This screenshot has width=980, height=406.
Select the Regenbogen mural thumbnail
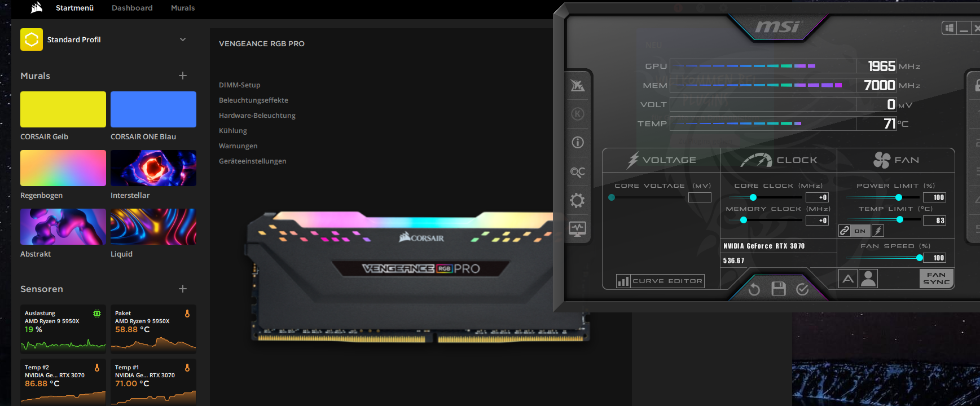(x=63, y=168)
